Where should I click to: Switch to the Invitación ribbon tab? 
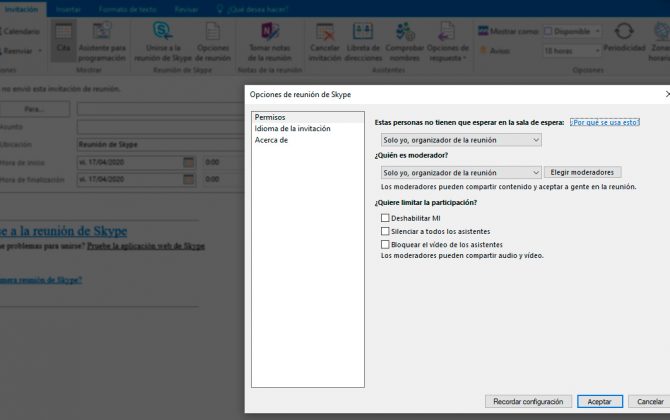pos(21,9)
